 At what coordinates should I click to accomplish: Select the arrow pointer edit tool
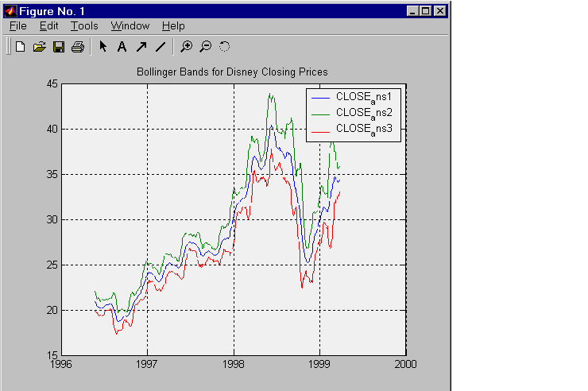[103, 46]
